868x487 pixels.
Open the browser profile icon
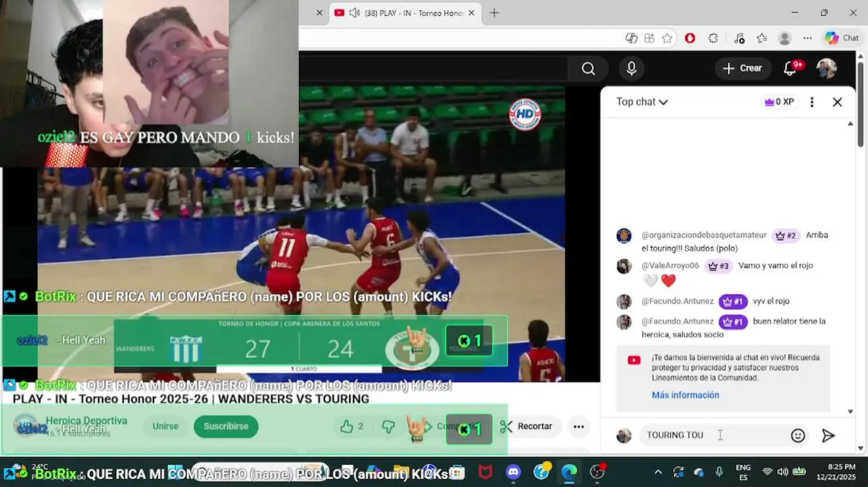click(784, 39)
